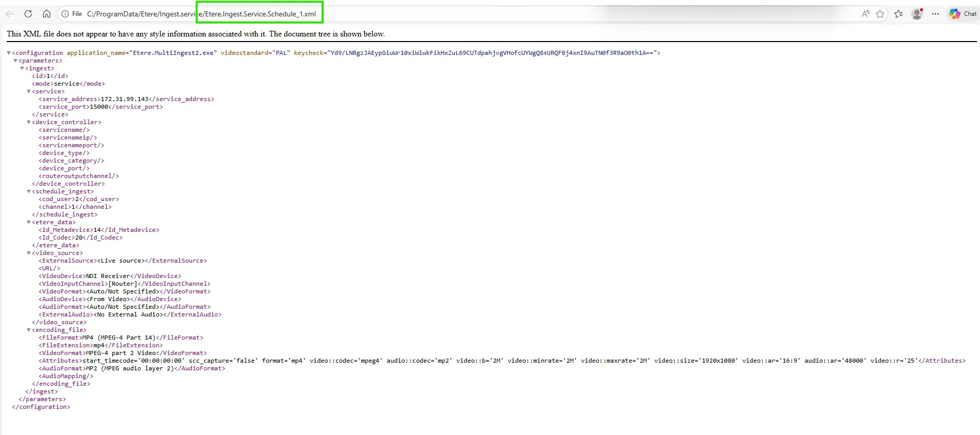The width and height of the screenshot is (980, 435).
Task: Open the favorites list icon
Action: pyautogui.click(x=898, y=14)
